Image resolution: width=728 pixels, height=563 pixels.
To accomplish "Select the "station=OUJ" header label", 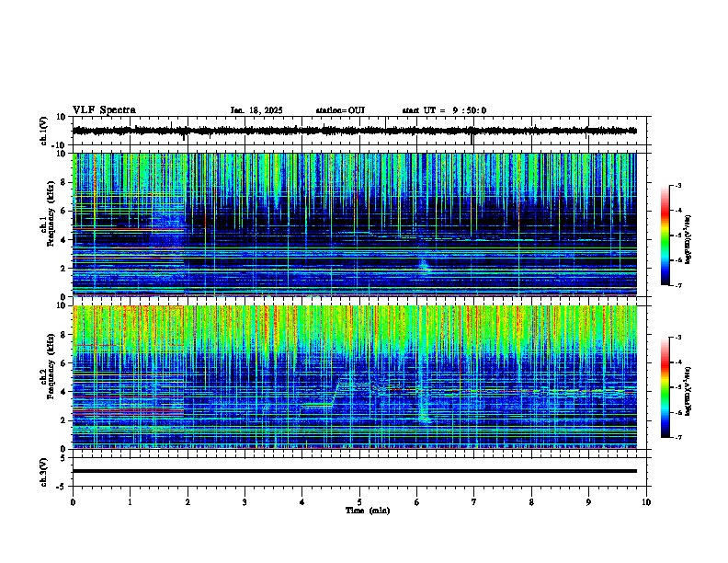I will tap(340, 110).
